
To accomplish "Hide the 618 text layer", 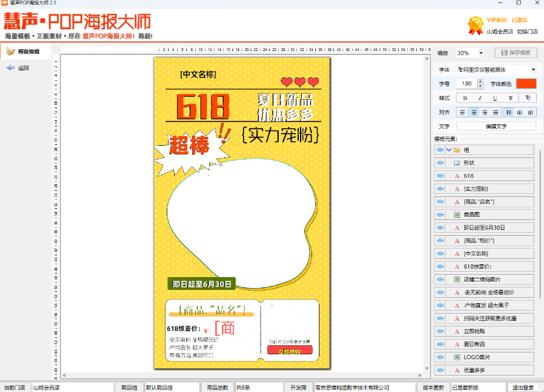I will (441, 176).
